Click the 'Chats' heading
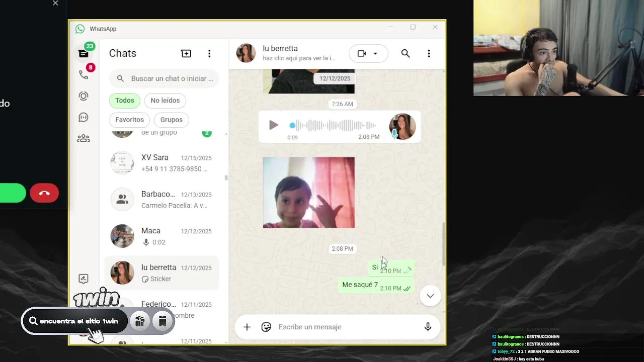 point(123,53)
